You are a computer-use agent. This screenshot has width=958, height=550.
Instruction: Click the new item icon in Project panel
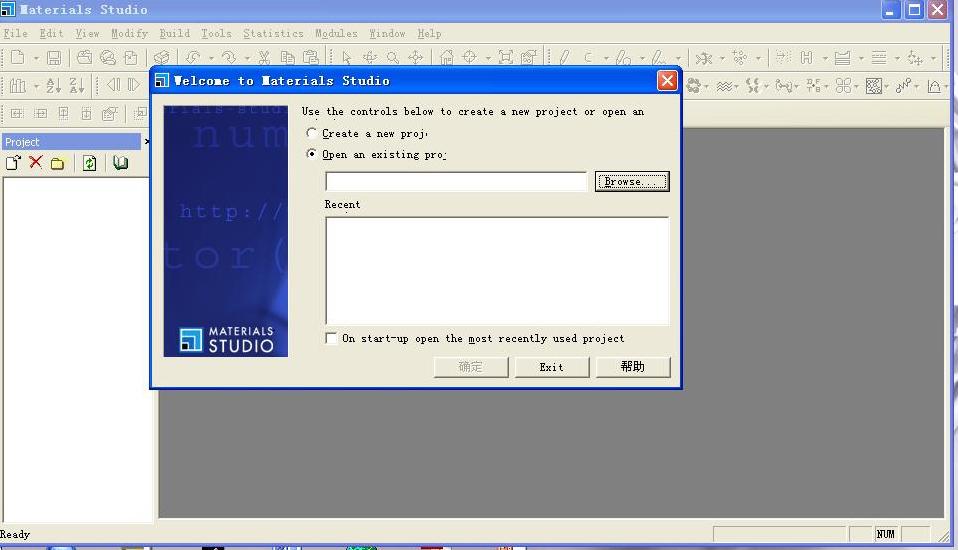(x=13, y=163)
